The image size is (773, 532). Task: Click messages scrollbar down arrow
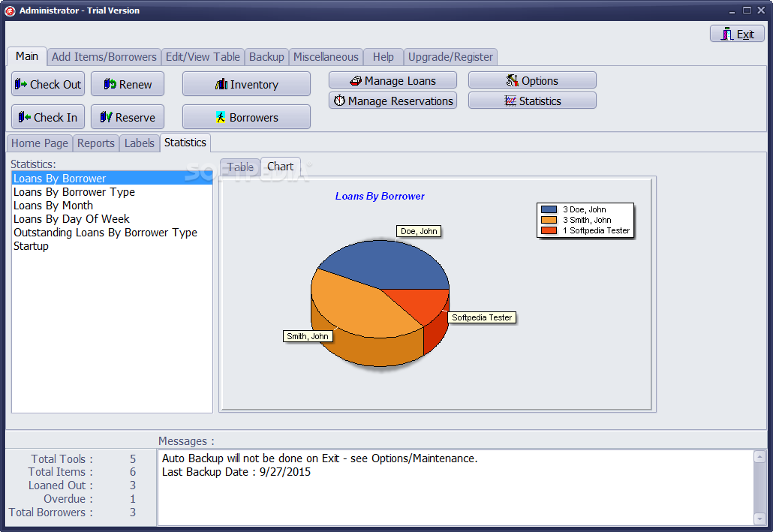click(759, 518)
